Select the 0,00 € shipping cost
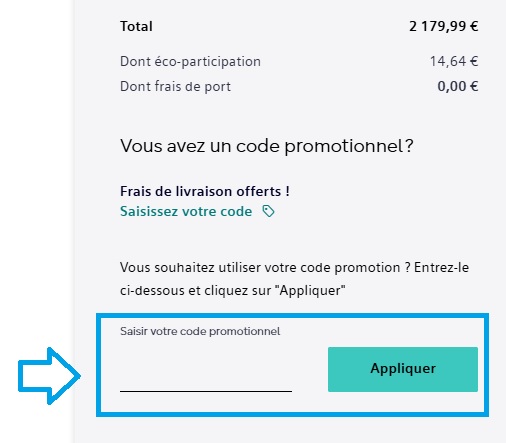The height and width of the screenshot is (443, 506). tap(458, 87)
